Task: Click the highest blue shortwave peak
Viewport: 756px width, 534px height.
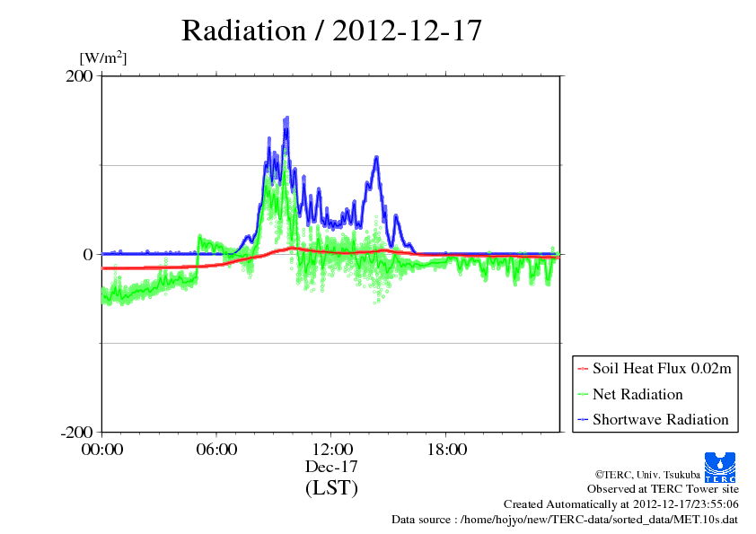Action: click(x=287, y=118)
